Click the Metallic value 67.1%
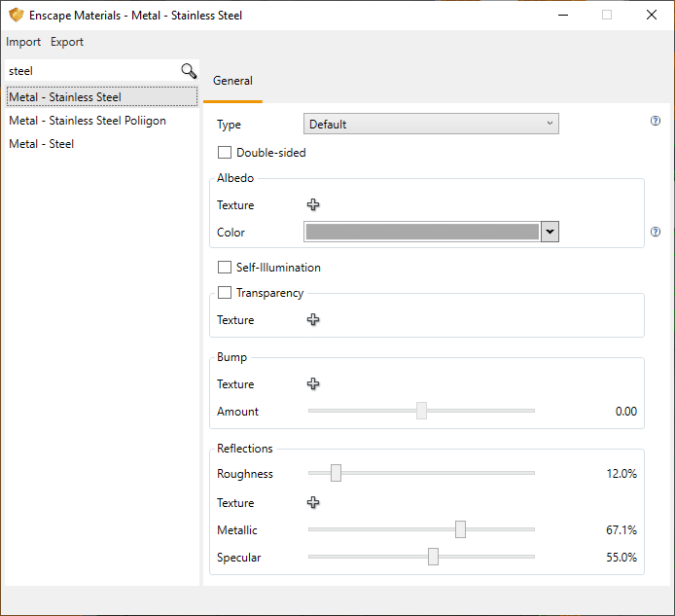 click(x=622, y=529)
